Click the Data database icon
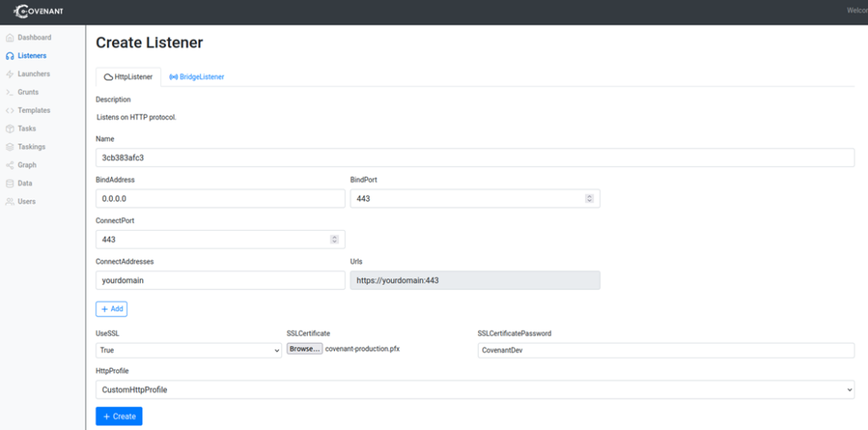Viewport: 868px width, 430px height. [9, 183]
